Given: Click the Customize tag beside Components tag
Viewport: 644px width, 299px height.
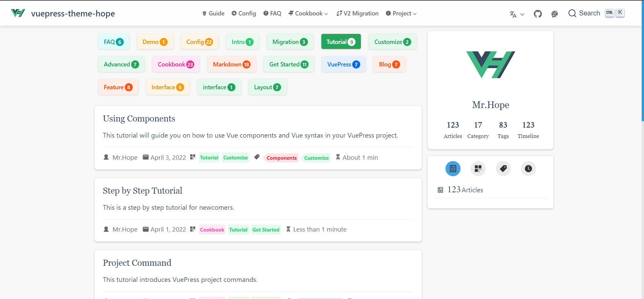Looking at the screenshot, I should point(316,158).
